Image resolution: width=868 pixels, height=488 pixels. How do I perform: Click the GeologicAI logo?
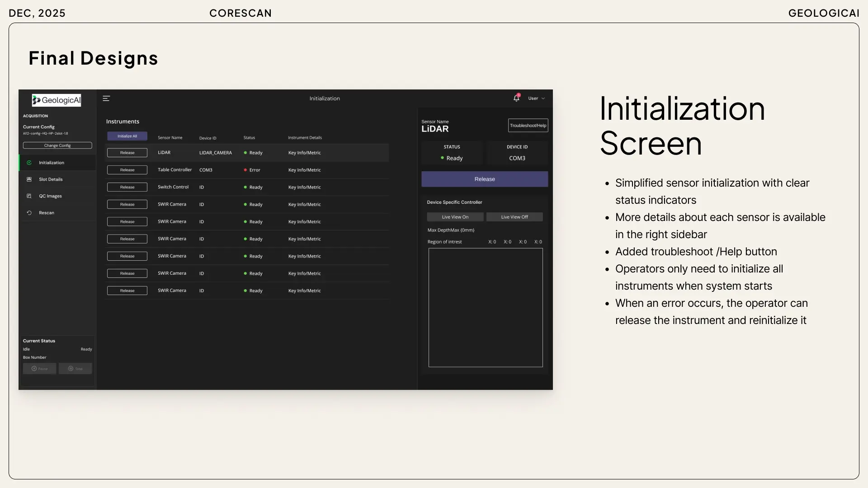coord(57,100)
